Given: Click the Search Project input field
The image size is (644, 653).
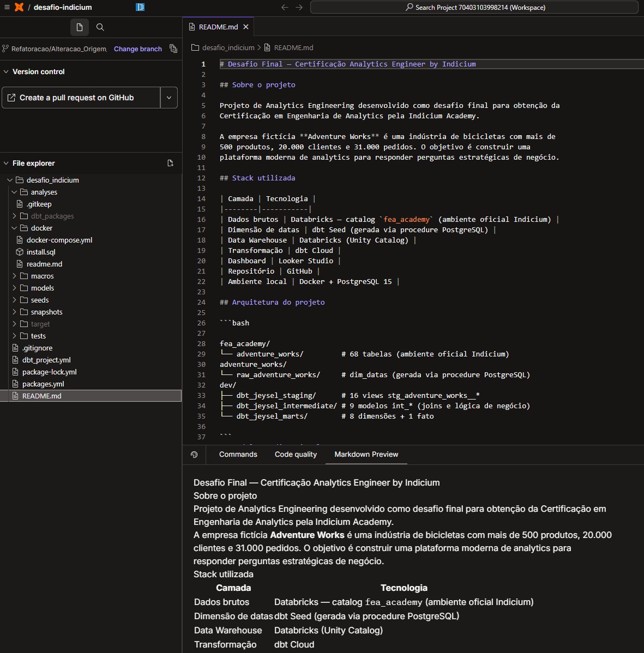Looking at the screenshot, I should [x=474, y=7].
